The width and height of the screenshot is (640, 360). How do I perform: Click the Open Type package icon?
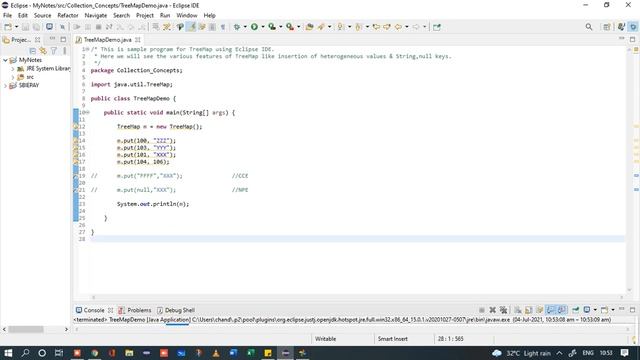pos(309,27)
